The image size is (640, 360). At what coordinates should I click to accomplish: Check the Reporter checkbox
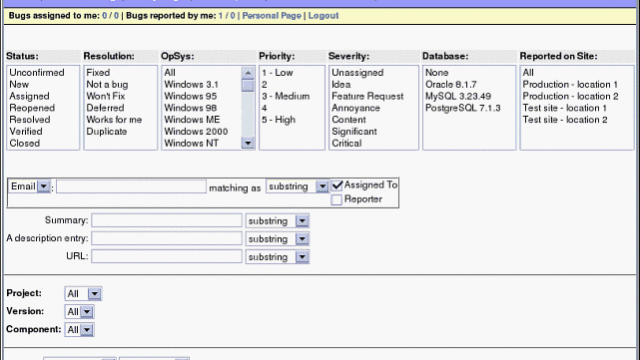click(x=337, y=200)
